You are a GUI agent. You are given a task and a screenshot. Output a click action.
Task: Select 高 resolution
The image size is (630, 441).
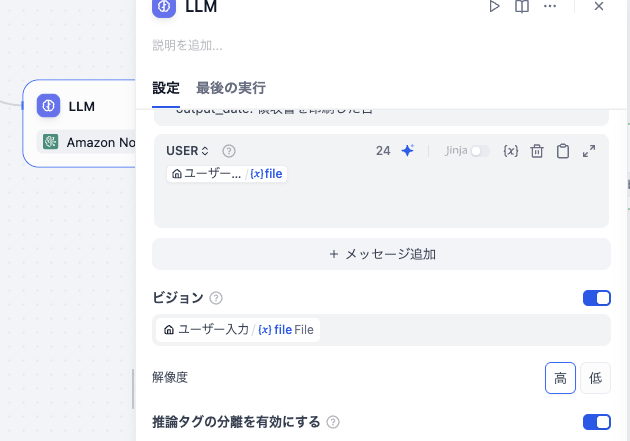(560, 378)
